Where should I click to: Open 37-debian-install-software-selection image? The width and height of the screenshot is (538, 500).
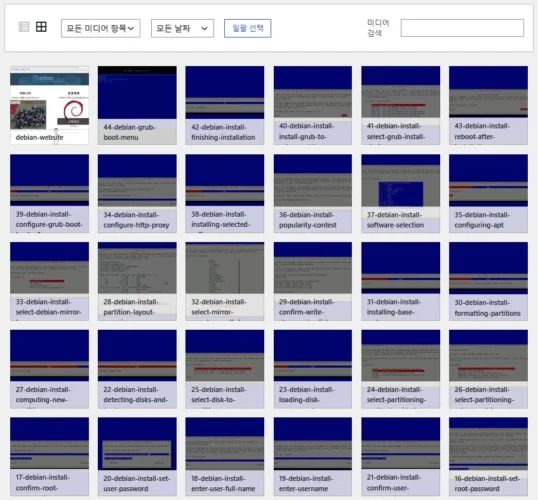click(400, 194)
